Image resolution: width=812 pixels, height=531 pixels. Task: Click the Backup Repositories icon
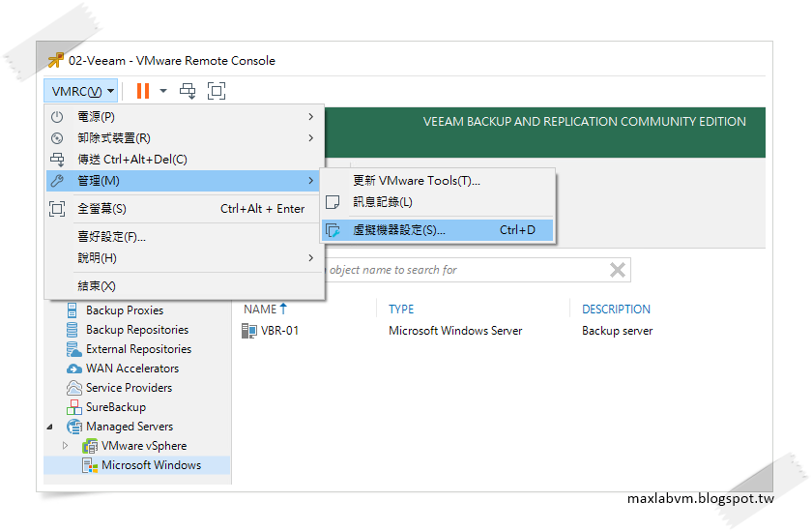(72, 330)
